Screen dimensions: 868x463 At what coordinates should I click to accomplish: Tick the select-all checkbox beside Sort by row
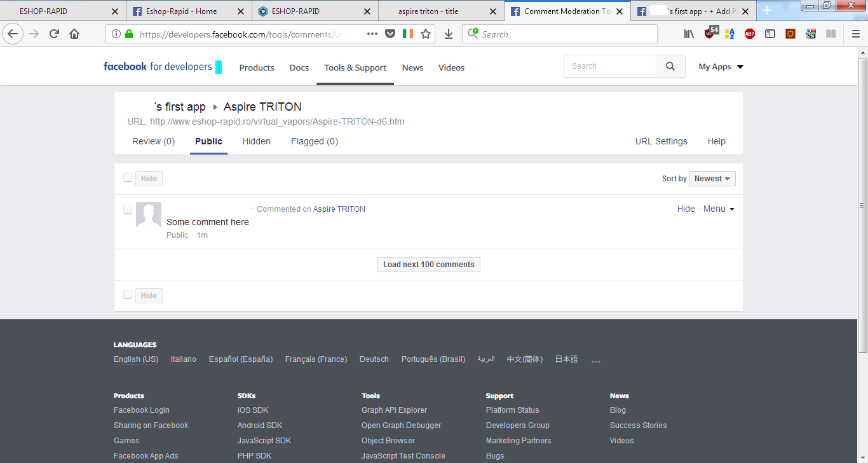128,178
